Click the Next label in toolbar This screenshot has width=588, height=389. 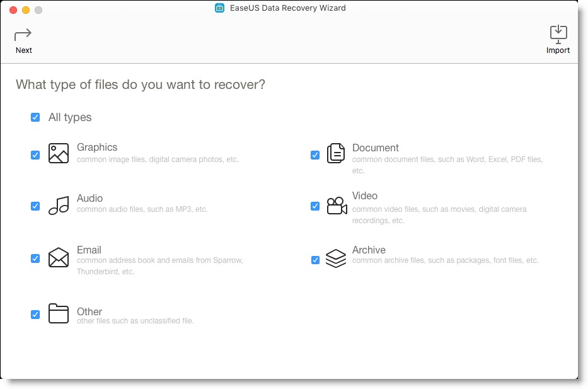23,50
